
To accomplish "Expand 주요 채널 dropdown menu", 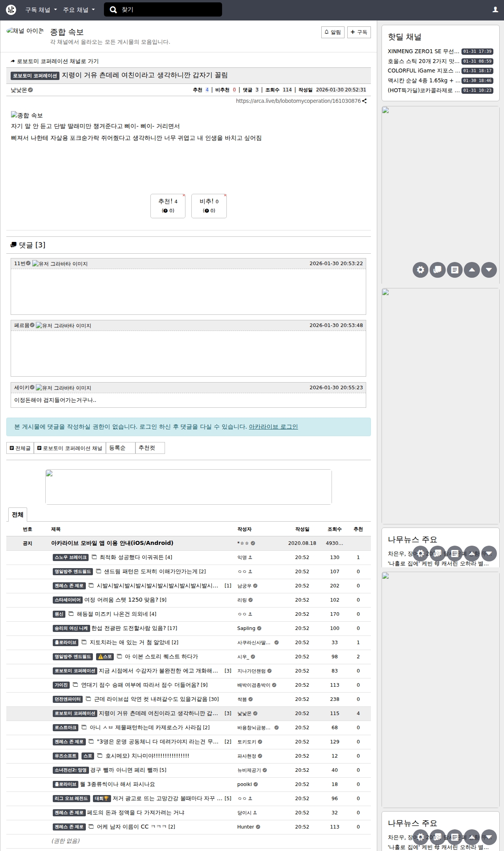I will [79, 10].
